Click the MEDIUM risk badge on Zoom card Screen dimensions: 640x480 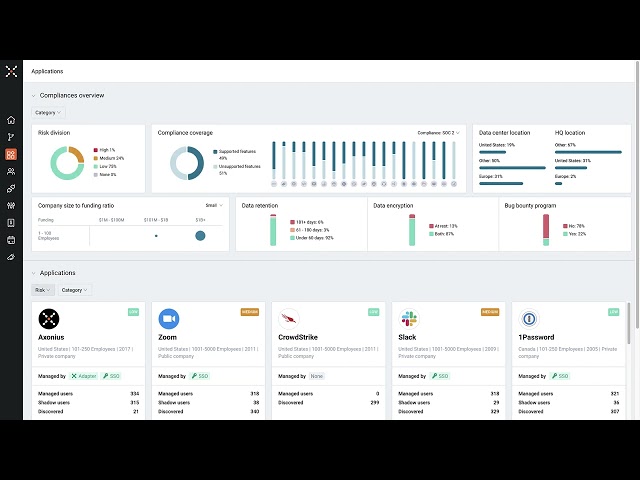point(250,312)
